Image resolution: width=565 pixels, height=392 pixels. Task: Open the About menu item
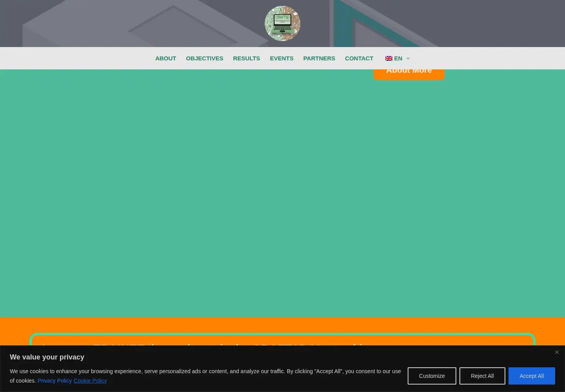(166, 58)
